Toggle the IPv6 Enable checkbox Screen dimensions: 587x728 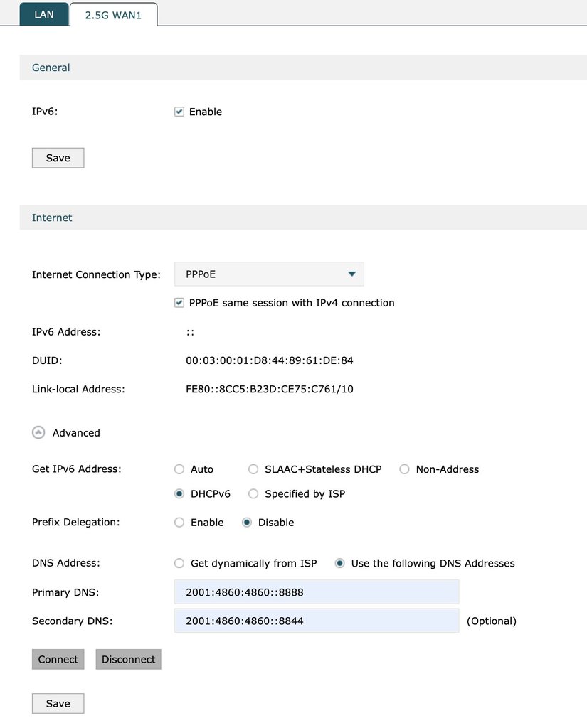coord(179,112)
